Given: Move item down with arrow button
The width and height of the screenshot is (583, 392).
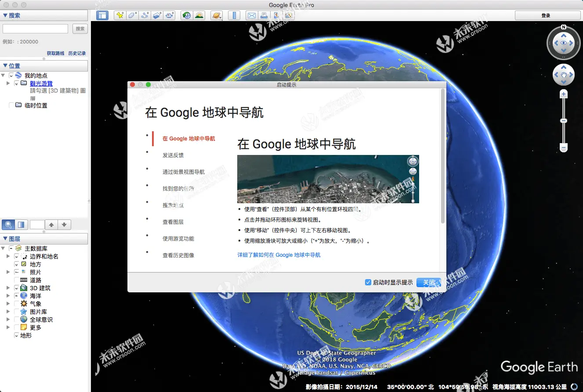Looking at the screenshot, I should pyautogui.click(x=64, y=225).
